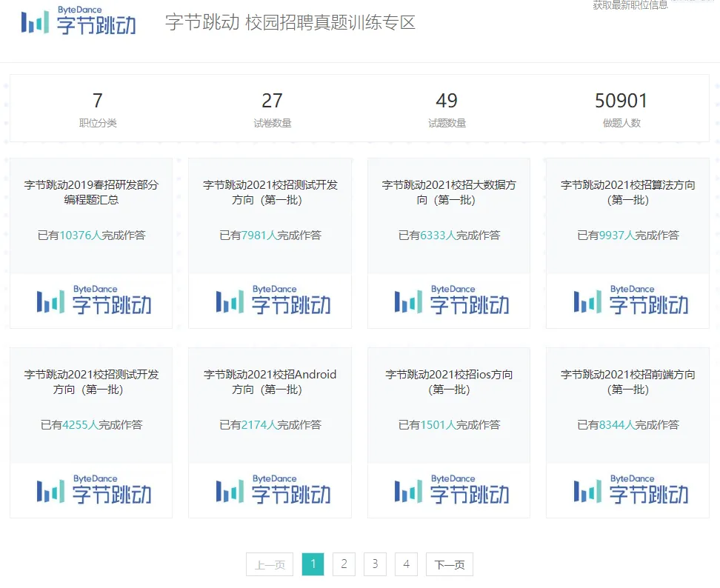Image resolution: width=720 pixels, height=588 pixels.
Task: Click the 职位分类 statistic label
Action: coord(98,123)
